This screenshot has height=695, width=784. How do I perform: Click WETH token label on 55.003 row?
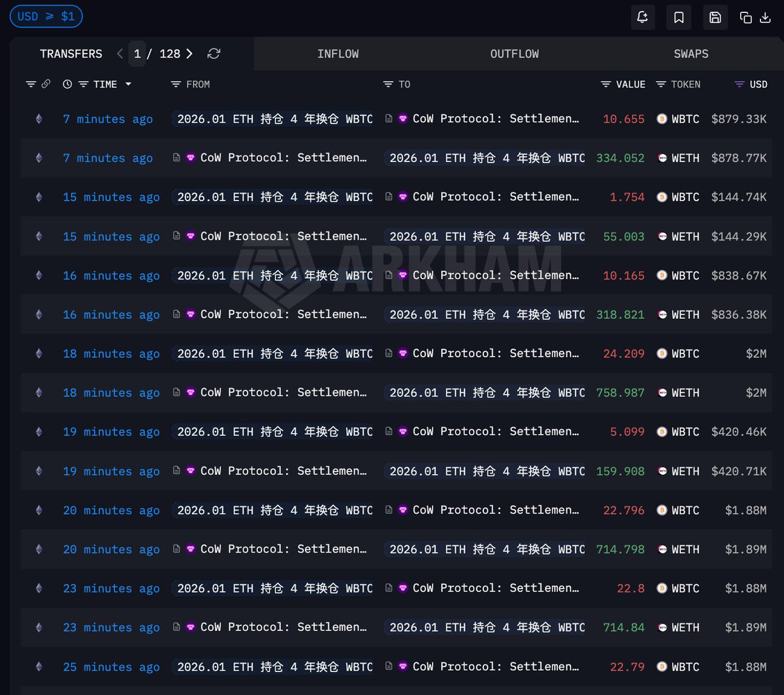point(685,236)
